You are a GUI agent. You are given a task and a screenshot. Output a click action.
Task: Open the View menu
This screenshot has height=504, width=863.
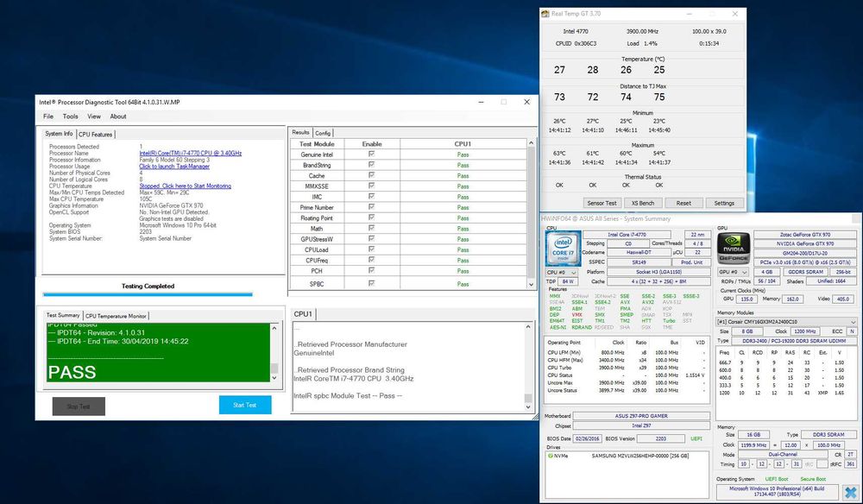94,117
